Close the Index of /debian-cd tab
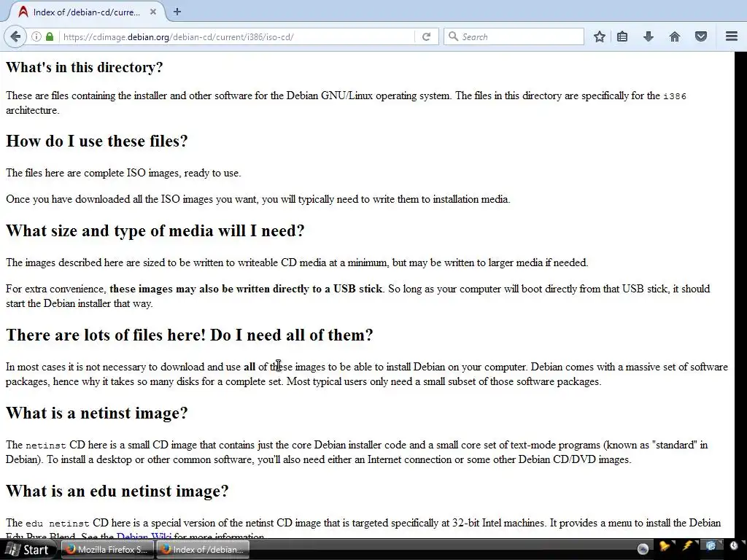This screenshot has width=747, height=560. pyautogui.click(x=153, y=12)
